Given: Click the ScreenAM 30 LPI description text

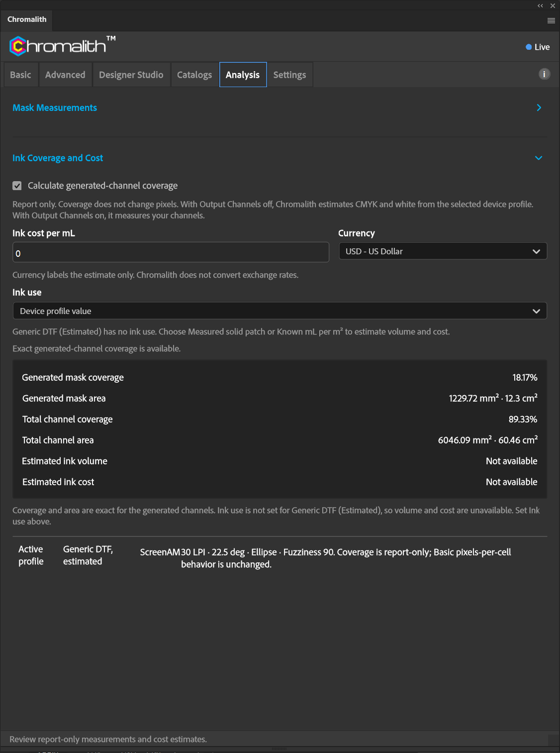Looking at the screenshot, I should [x=325, y=558].
